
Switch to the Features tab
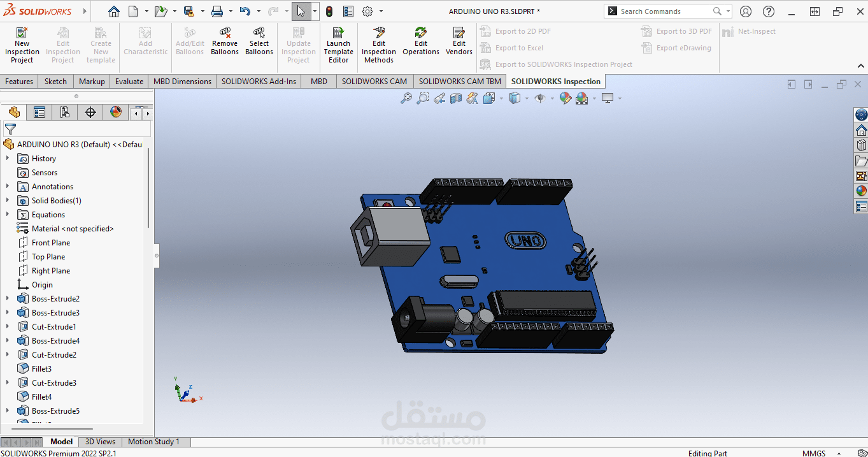[19, 82]
